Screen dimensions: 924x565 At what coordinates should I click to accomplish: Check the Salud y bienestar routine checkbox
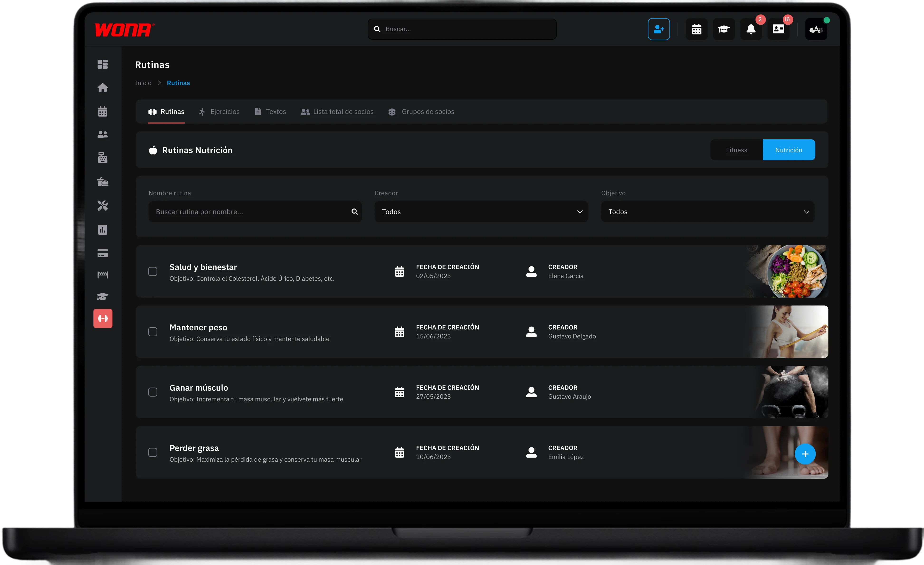153,271
